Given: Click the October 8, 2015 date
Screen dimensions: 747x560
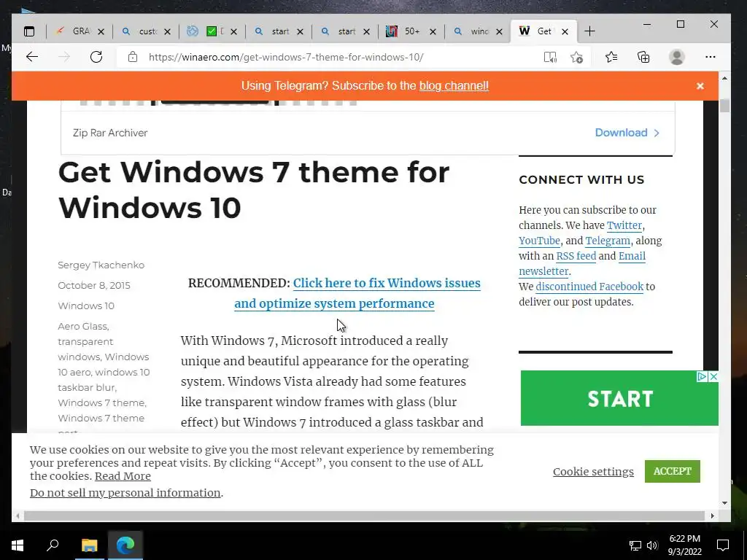Looking at the screenshot, I should 94,285.
